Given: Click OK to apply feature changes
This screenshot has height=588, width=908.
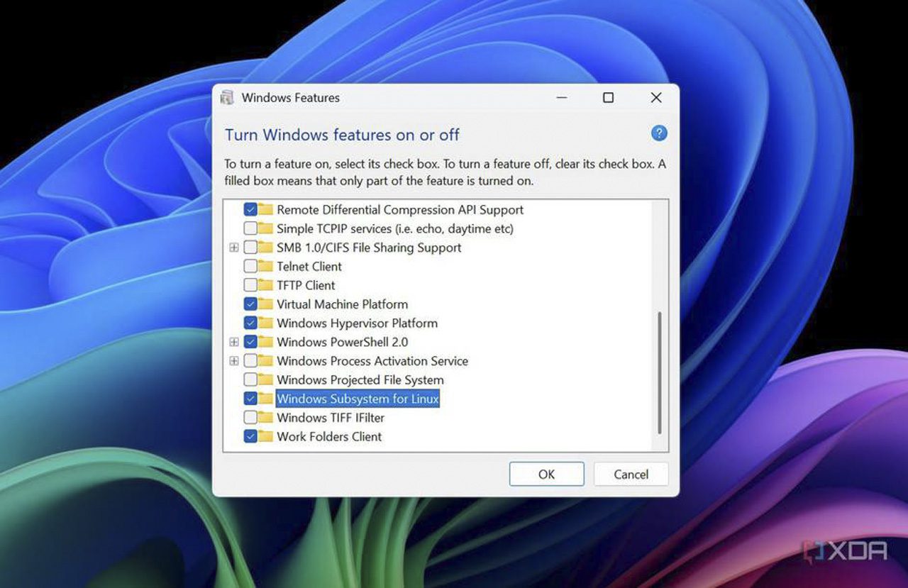Looking at the screenshot, I should 546,475.
